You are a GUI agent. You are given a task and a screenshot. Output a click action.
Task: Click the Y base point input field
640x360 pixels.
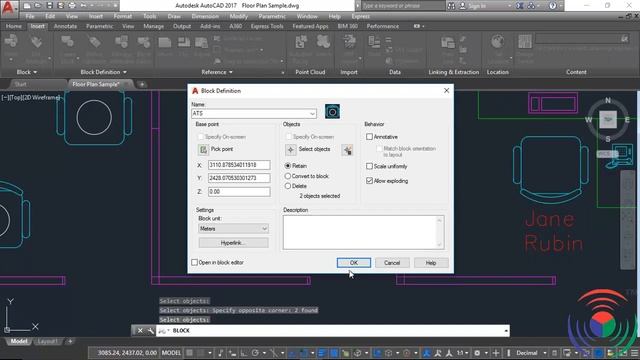[239, 178]
